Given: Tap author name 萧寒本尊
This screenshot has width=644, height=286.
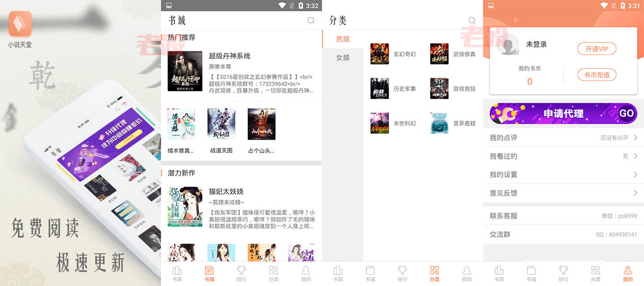Looking at the screenshot, I should (220, 67).
